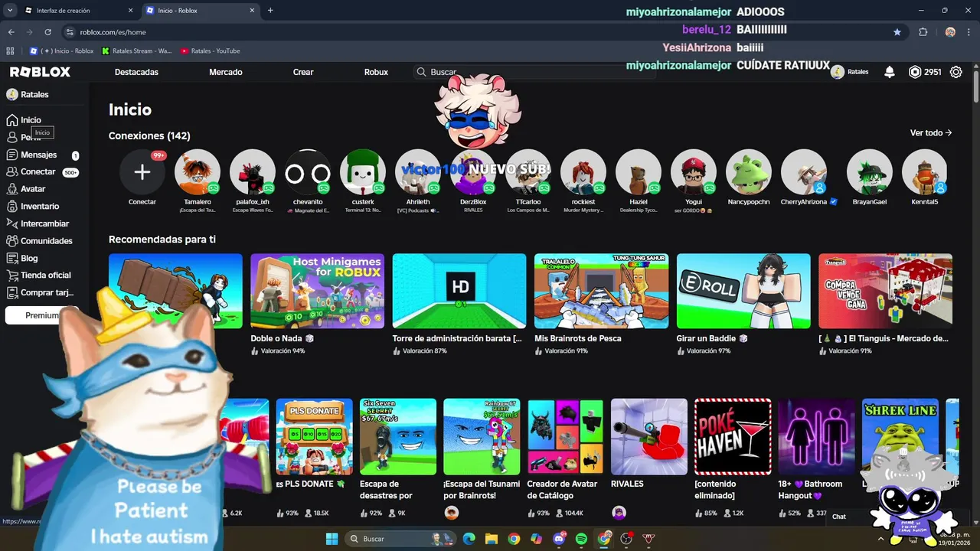Image resolution: width=980 pixels, height=551 pixels.
Task: Open a new browser tab
Action: coord(270,11)
